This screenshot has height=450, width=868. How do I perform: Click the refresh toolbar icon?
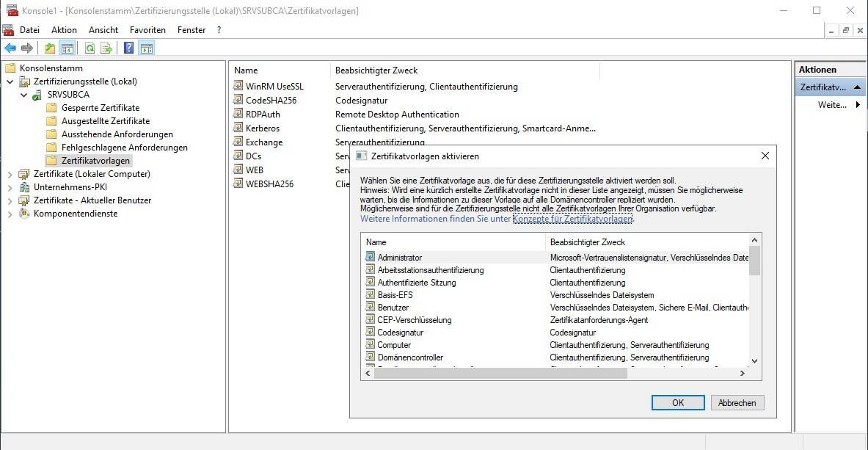coord(90,48)
